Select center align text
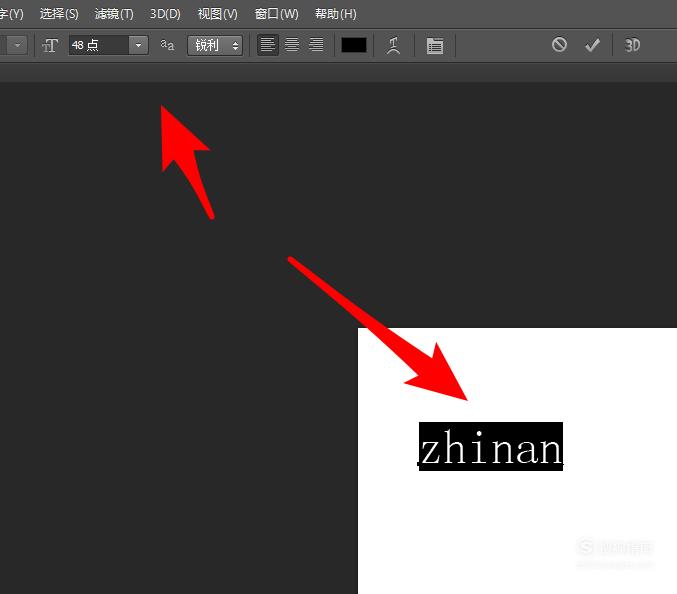The height and width of the screenshot is (594, 677). [292, 45]
